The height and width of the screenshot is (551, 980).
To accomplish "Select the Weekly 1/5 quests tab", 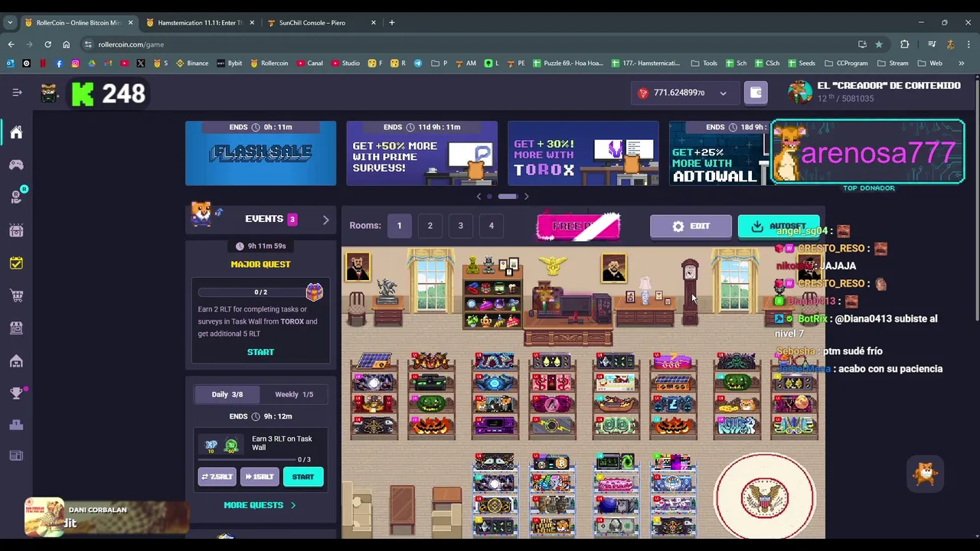I will (x=294, y=394).
